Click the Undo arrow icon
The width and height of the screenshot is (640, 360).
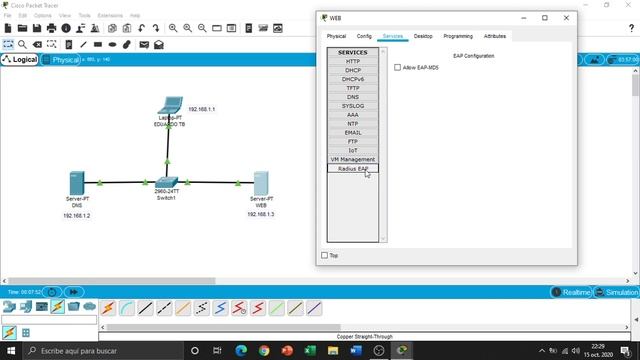[x=141, y=28]
